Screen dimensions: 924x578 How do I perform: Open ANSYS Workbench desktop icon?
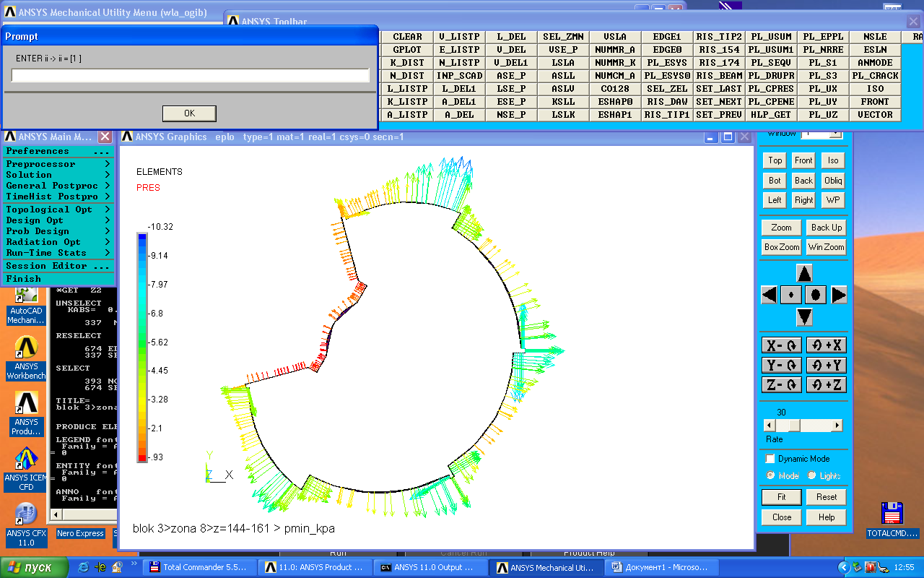click(27, 358)
